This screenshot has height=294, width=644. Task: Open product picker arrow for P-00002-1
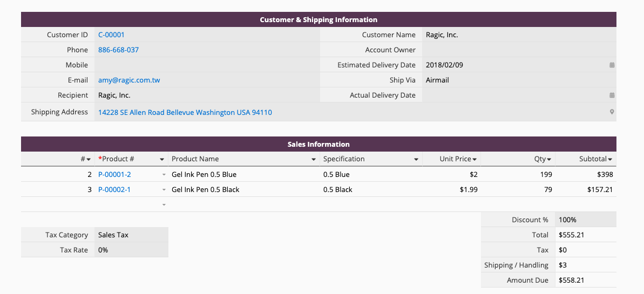tap(164, 190)
